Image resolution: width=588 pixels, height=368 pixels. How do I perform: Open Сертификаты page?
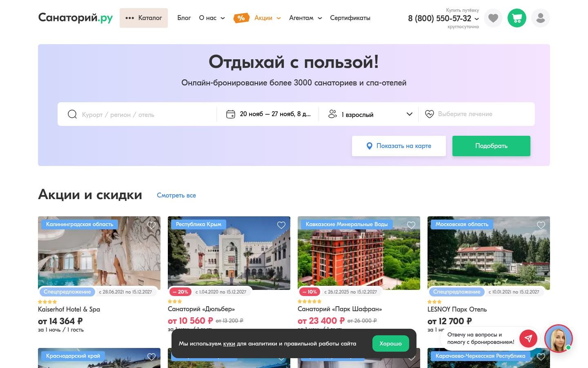(350, 18)
